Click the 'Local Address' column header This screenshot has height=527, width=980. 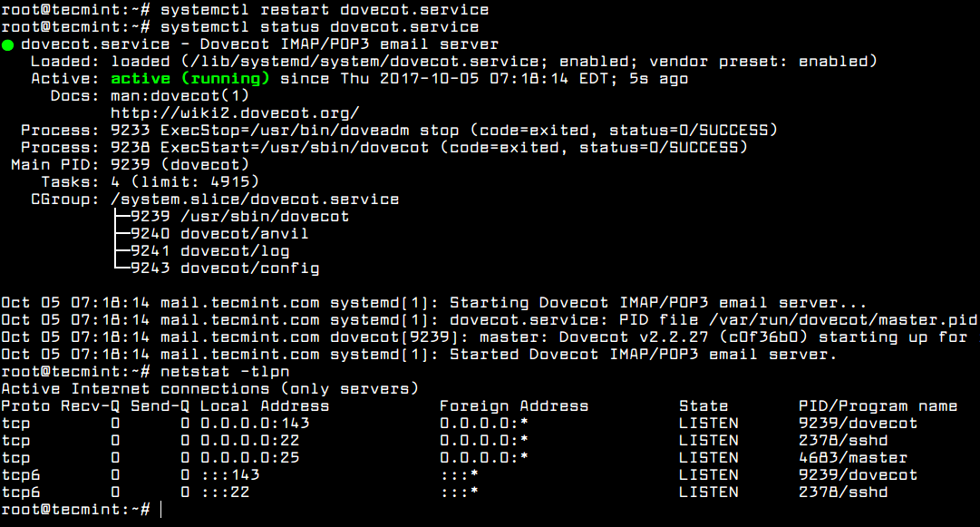(x=265, y=406)
